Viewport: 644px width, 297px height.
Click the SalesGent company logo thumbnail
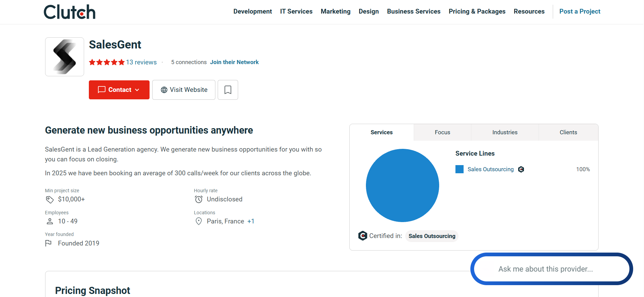64,57
